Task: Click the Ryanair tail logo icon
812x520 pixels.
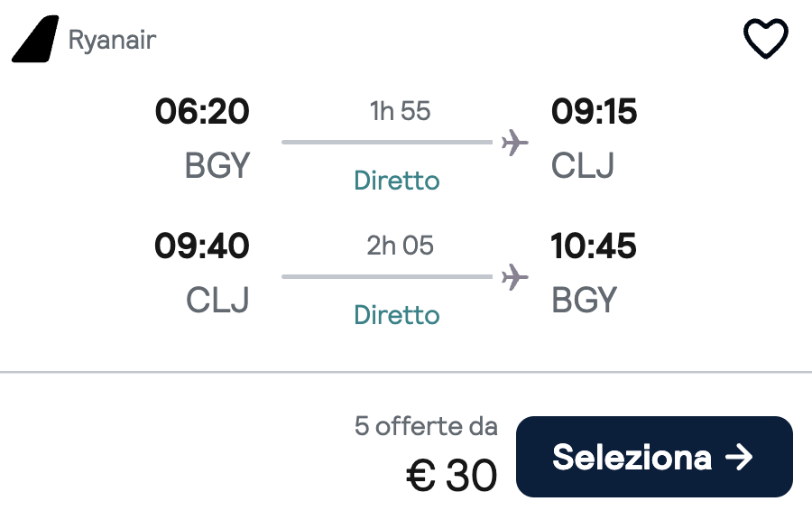Action: click(x=35, y=39)
